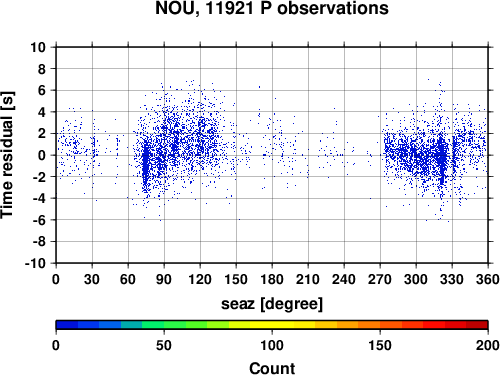Click the y-axis tick label 0
500x375 pixels.
(x=42, y=155)
